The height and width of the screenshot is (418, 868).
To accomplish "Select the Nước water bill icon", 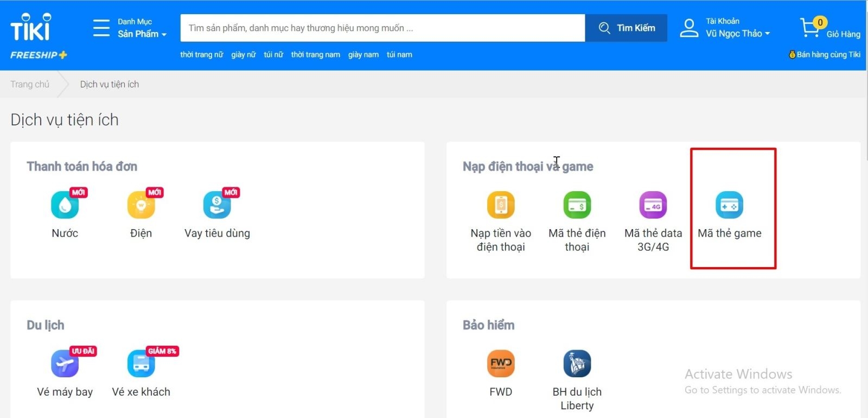I will tap(65, 205).
